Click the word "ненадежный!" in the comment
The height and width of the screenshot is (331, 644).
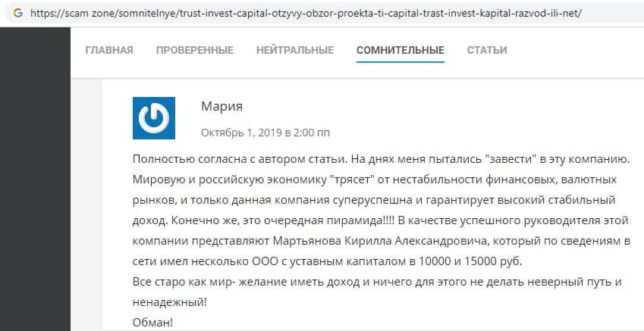coord(169,301)
